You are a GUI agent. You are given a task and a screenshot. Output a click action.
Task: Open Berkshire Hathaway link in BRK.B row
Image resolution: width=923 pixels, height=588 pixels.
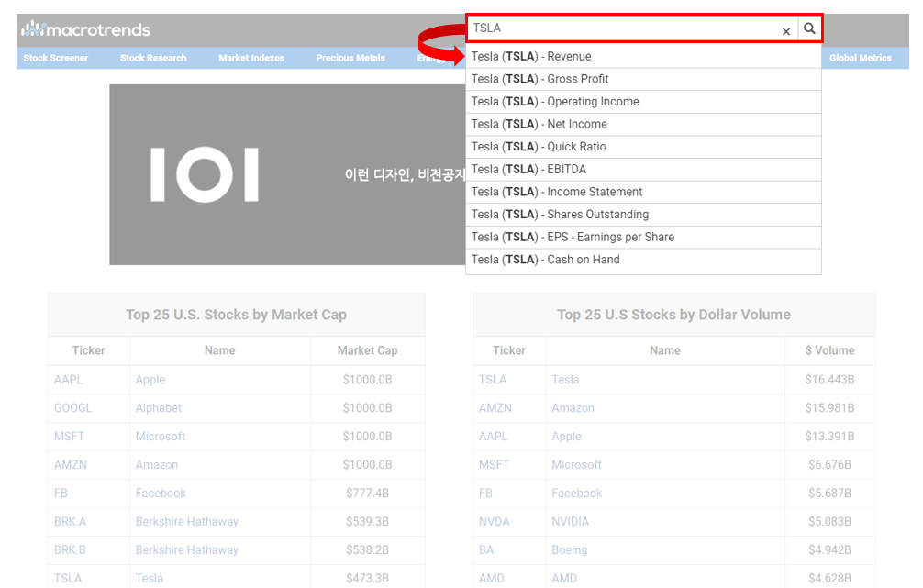coord(186,549)
